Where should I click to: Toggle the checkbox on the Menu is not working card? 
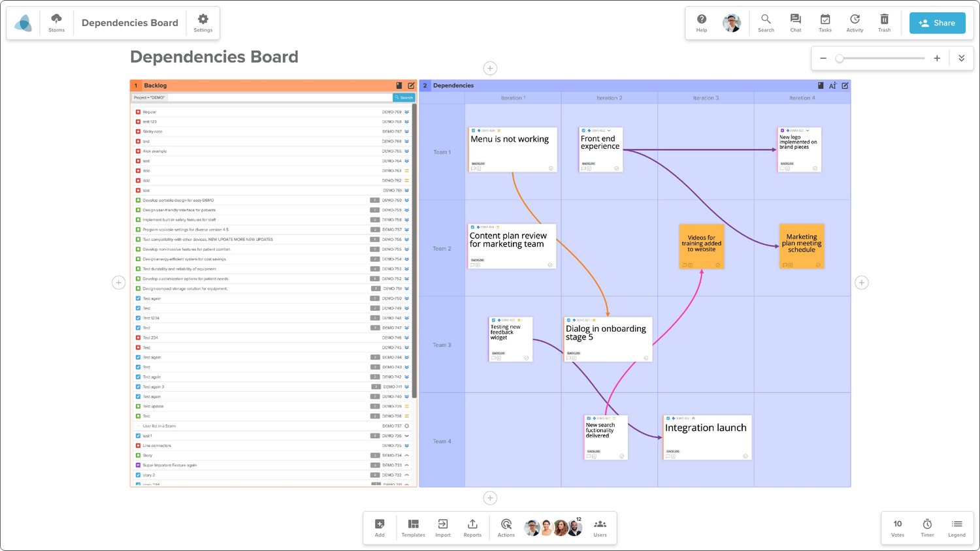(x=474, y=131)
